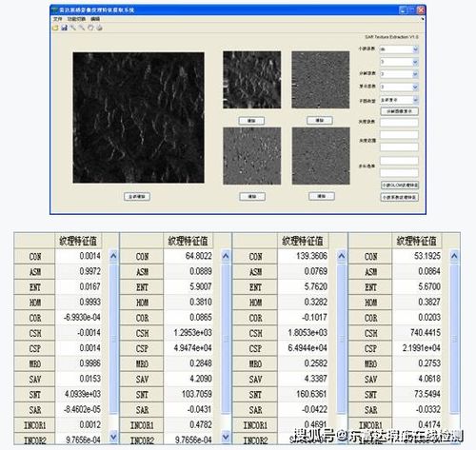The image size is (476, 450).
Task: Click scroll-up arrow beside the 64.8022 value
Action: pos(226,256)
